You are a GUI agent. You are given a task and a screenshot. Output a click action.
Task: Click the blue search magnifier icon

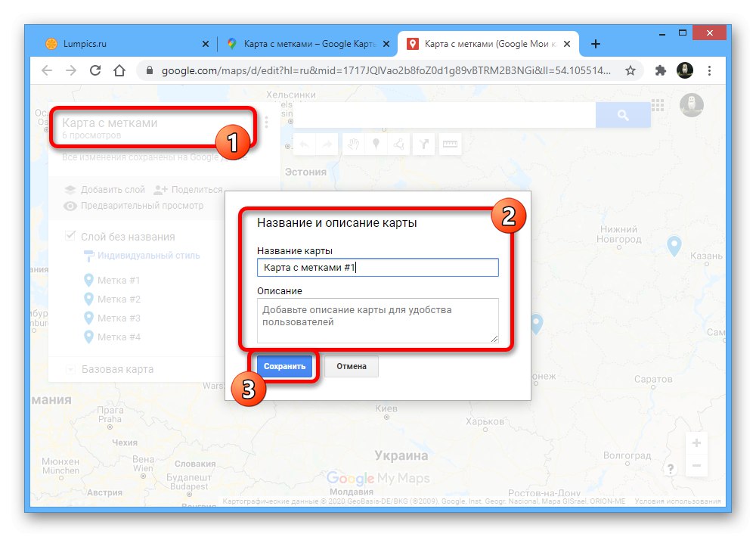coord(623,114)
